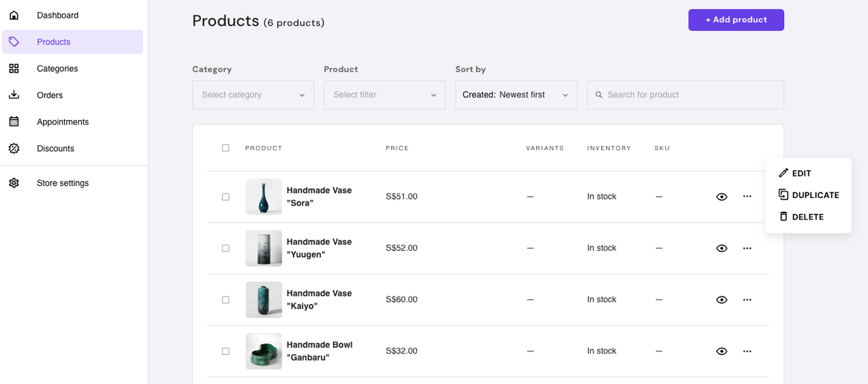The width and height of the screenshot is (868, 384).
Task: Click the search magnifier icon in product search
Action: click(x=599, y=95)
